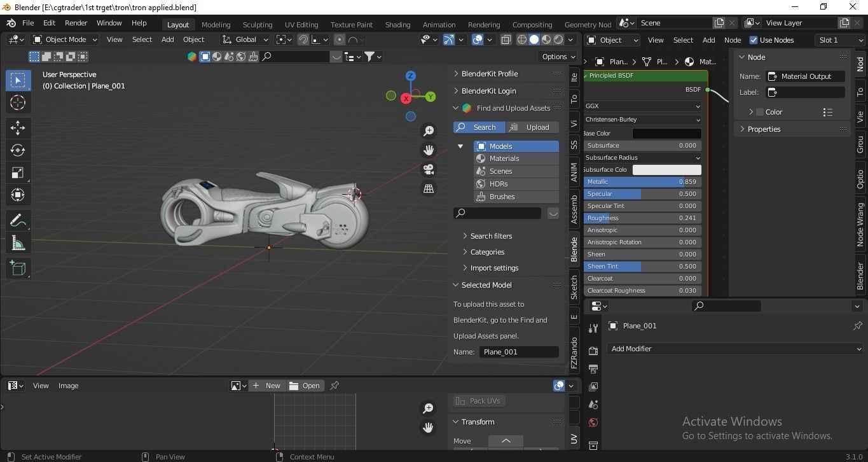This screenshot has height=462, width=868.
Task: Toggle viewport gizmos button
Action: [x=449, y=39]
